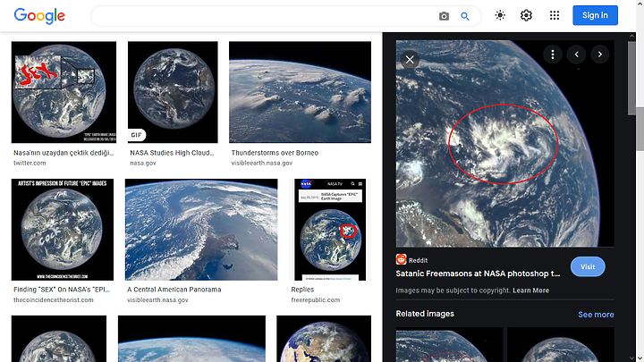Open large preview Earth image
The width and height of the screenshot is (644, 362).
coord(504,143)
